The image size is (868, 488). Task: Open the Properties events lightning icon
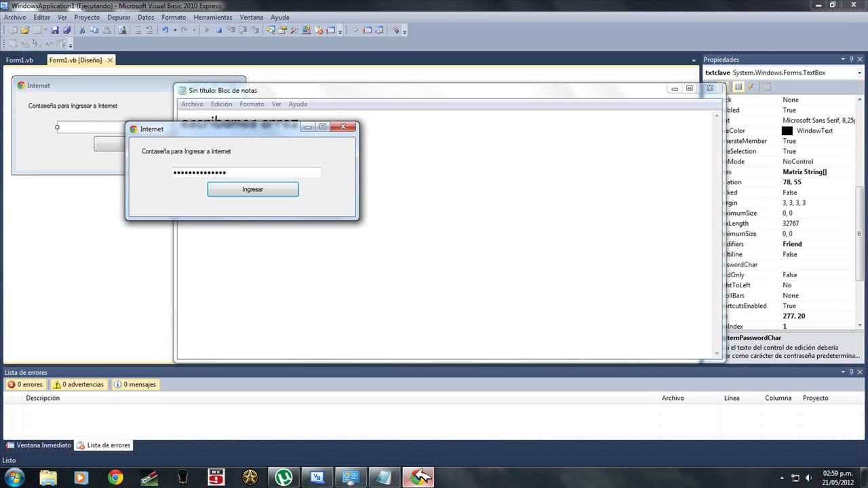(x=751, y=87)
